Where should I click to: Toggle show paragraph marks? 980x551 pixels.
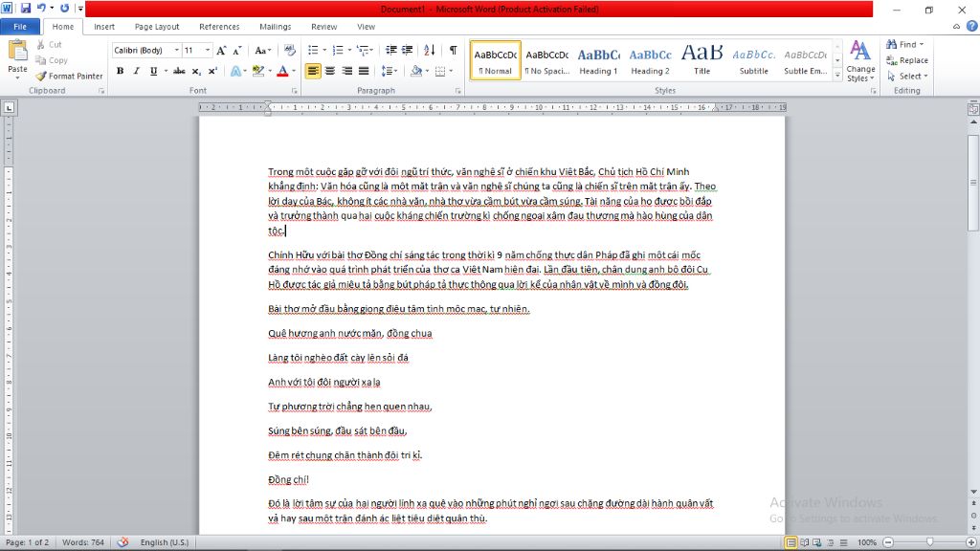(453, 50)
